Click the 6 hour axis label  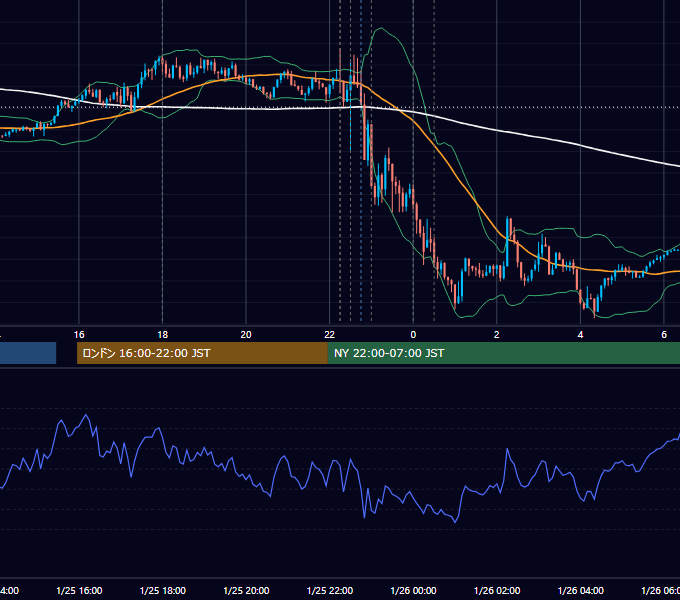pos(664,335)
